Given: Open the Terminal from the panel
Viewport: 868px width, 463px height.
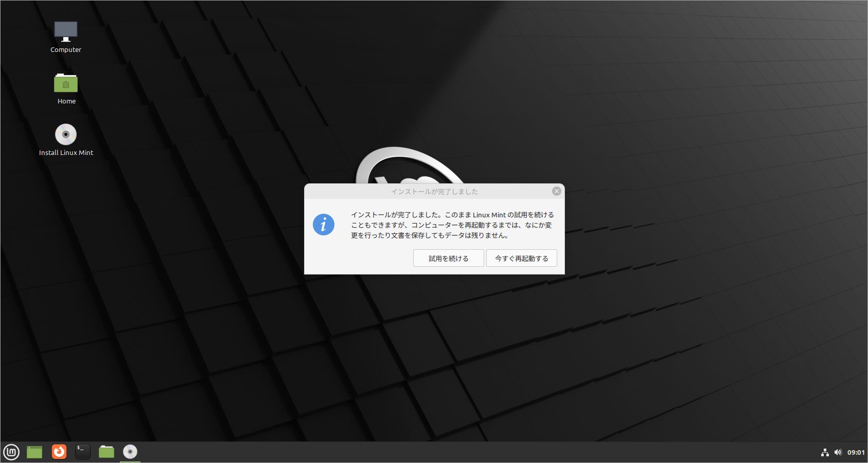Looking at the screenshot, I should tap(82, 452).
